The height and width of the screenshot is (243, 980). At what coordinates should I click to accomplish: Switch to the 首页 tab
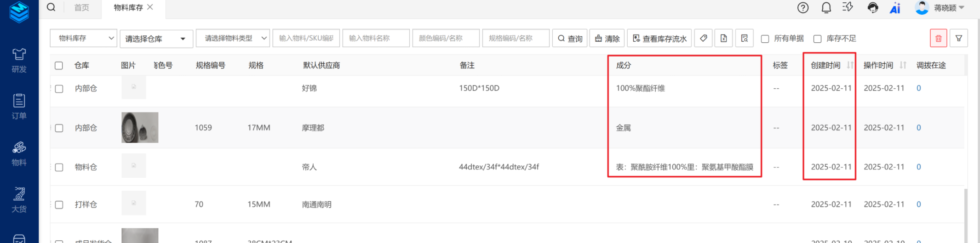[x=81, y=8]
